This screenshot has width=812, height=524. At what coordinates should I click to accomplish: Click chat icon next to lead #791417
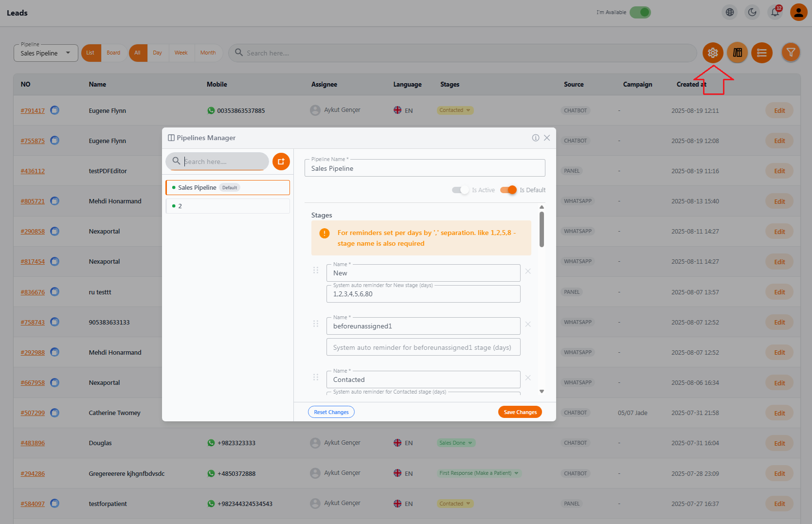(x=55, y=110)
